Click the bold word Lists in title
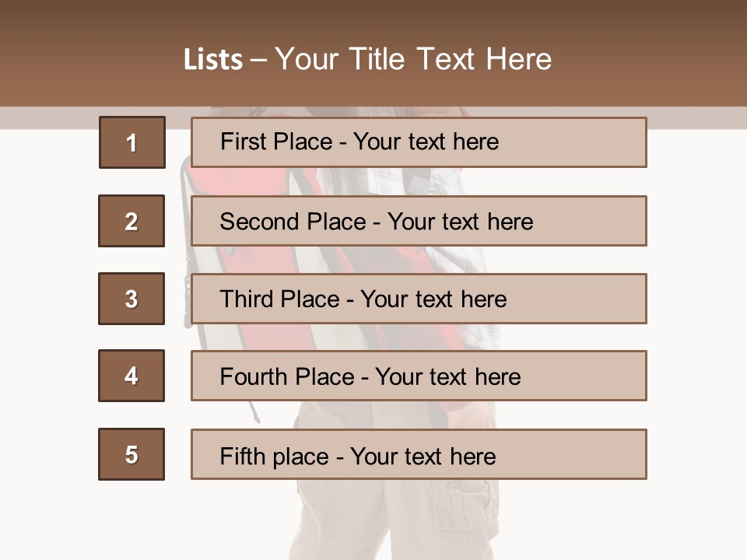This screenshot has height=560, width=747. (212, 60)
